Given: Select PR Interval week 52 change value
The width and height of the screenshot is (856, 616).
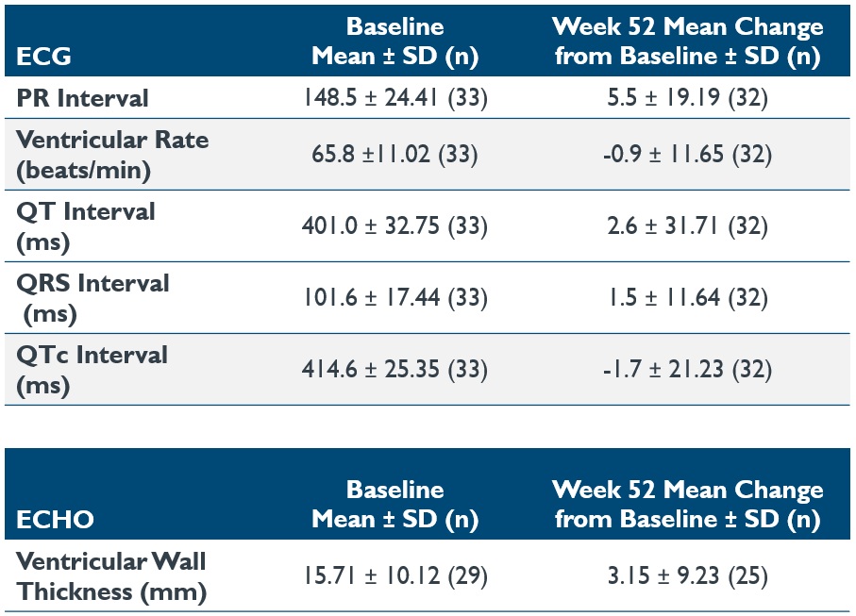Looking at the screenshot, I should (688, 98).
